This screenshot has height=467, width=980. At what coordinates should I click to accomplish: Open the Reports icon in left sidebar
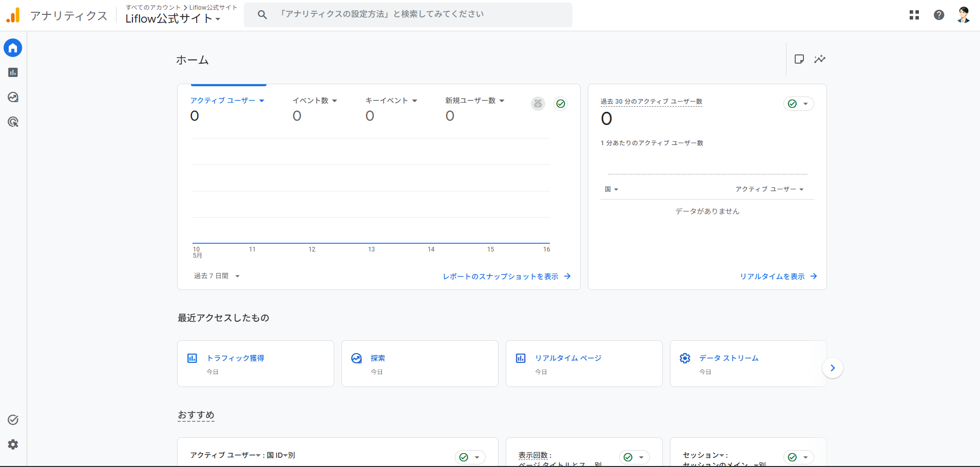[13, 72]
